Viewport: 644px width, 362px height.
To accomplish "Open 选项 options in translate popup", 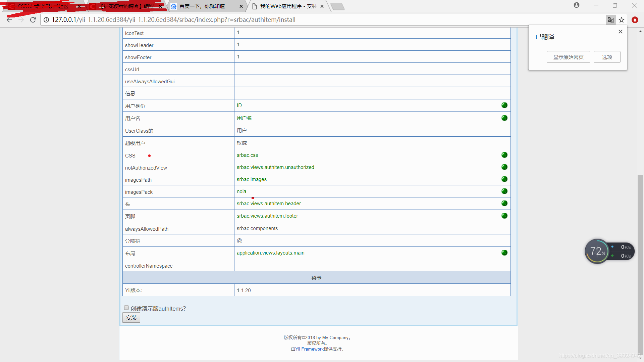I will pyautogui.click(x=607, y=57).
